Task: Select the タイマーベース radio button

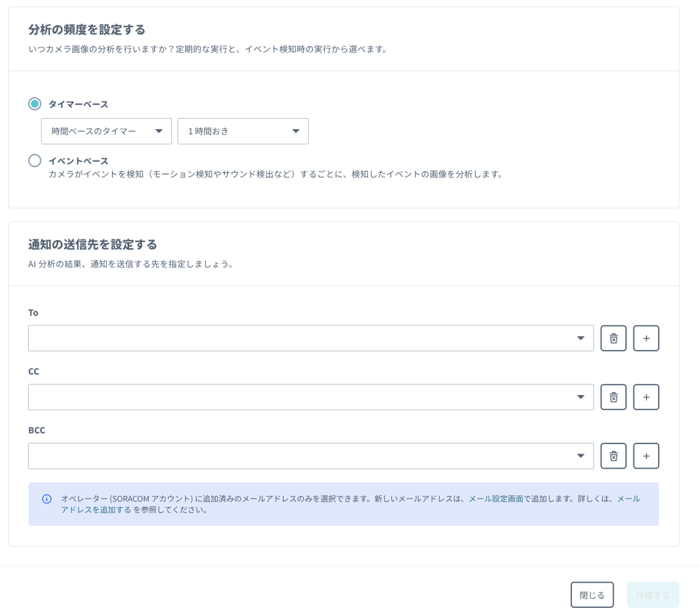Action: pyautogui.click(x=35, y=104)
